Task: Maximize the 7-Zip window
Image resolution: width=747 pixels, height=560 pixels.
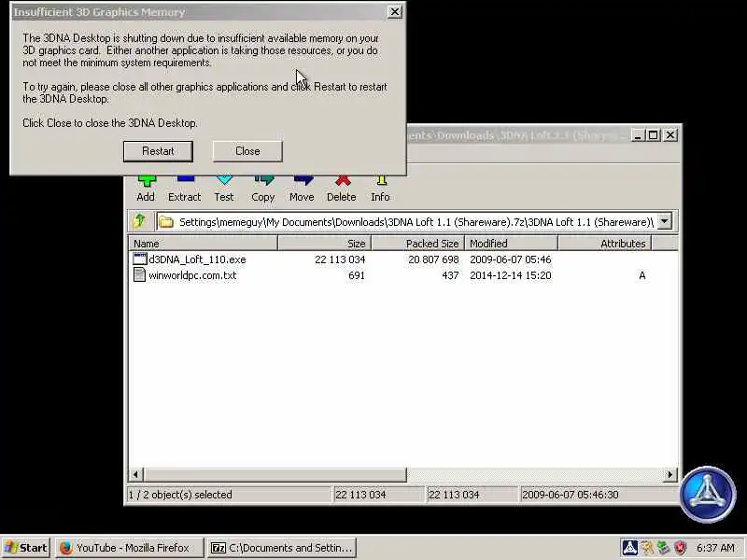Action: click(653, 135)
